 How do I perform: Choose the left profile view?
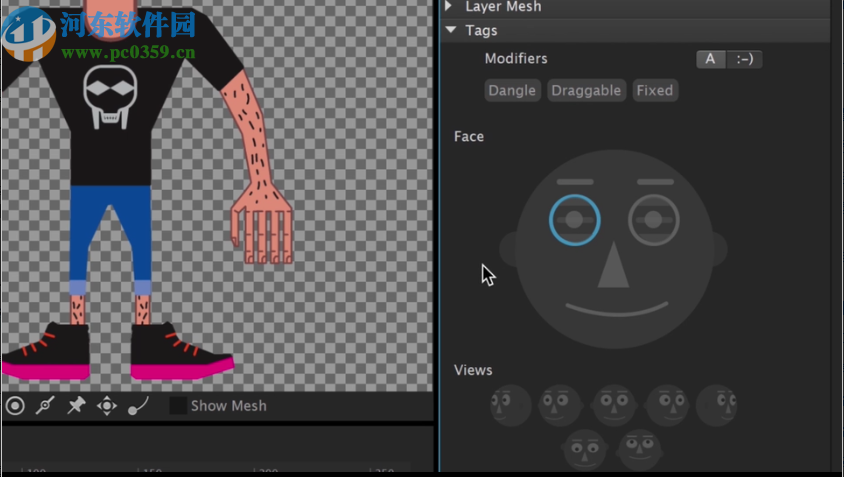510,405
